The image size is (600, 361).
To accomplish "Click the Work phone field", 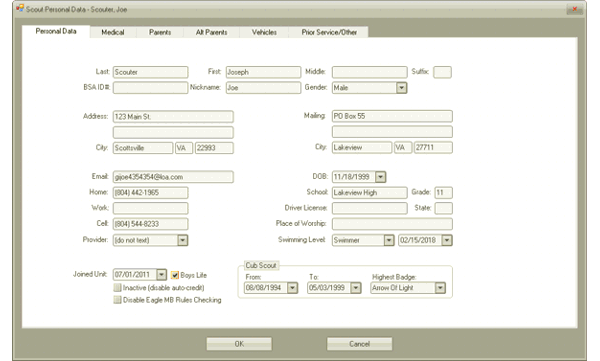I will 150,208.
